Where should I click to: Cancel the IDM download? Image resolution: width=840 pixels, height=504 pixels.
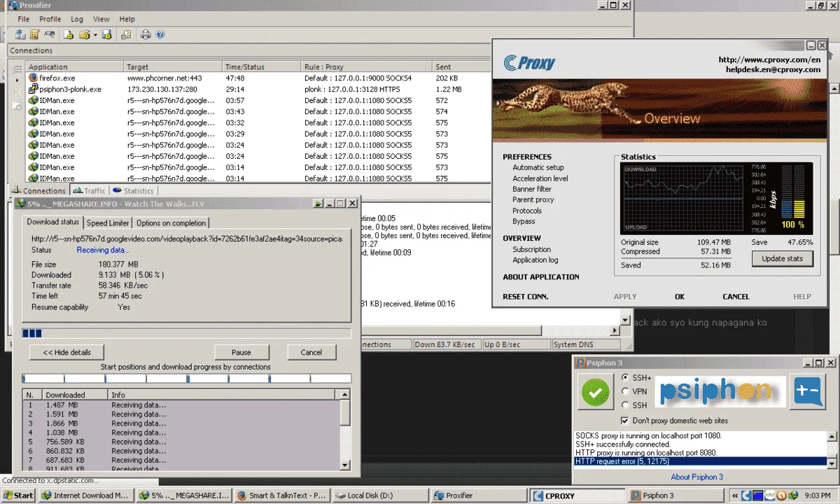(311, 352)
